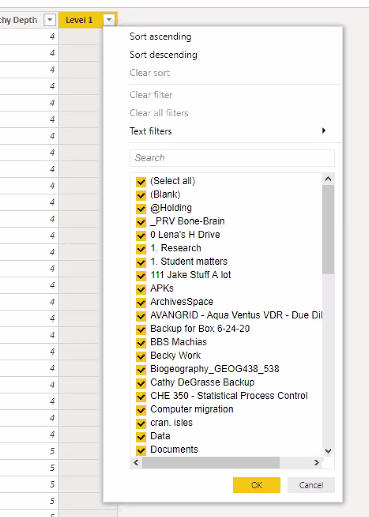
Task: Click the horizontal scroll right arrow
Action: pyautogui.click(x=317, y=462)
